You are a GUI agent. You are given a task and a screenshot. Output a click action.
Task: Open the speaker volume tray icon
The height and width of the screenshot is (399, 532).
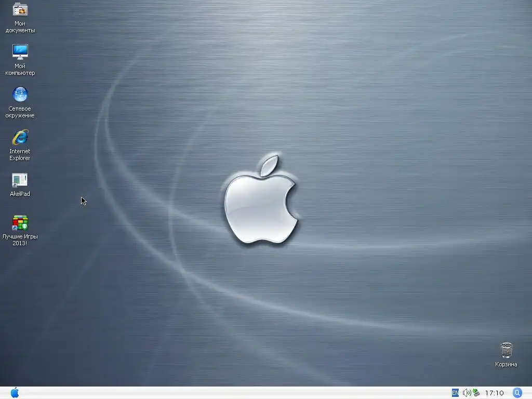[467, 393]
